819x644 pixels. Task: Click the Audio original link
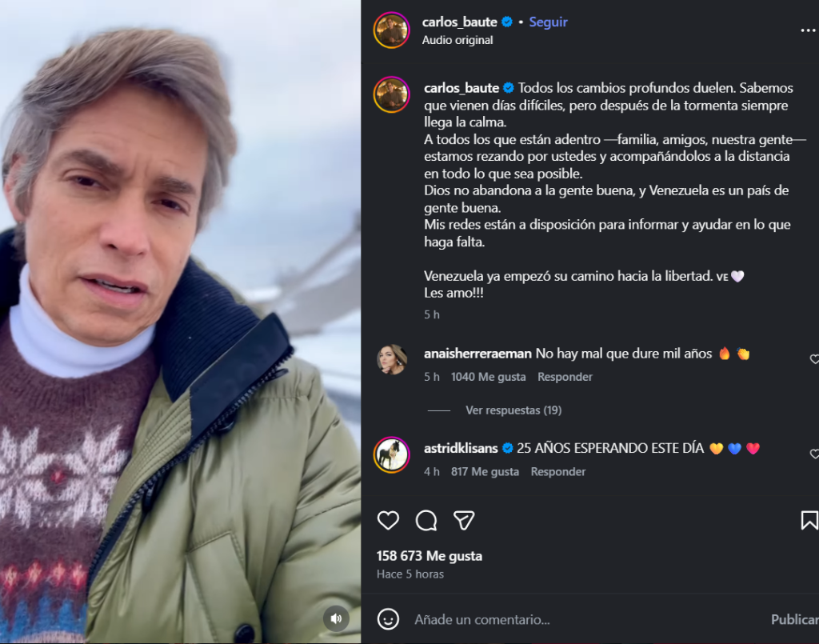457,40
